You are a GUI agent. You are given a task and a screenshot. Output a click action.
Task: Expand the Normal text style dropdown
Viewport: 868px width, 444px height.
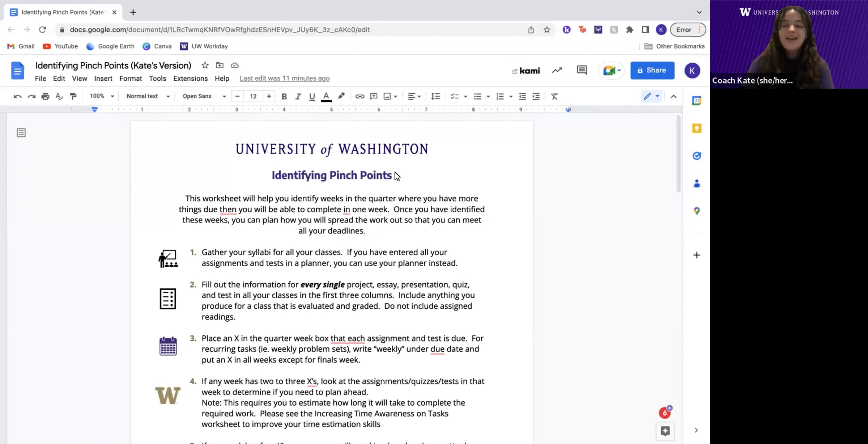(x=148, y=96)
